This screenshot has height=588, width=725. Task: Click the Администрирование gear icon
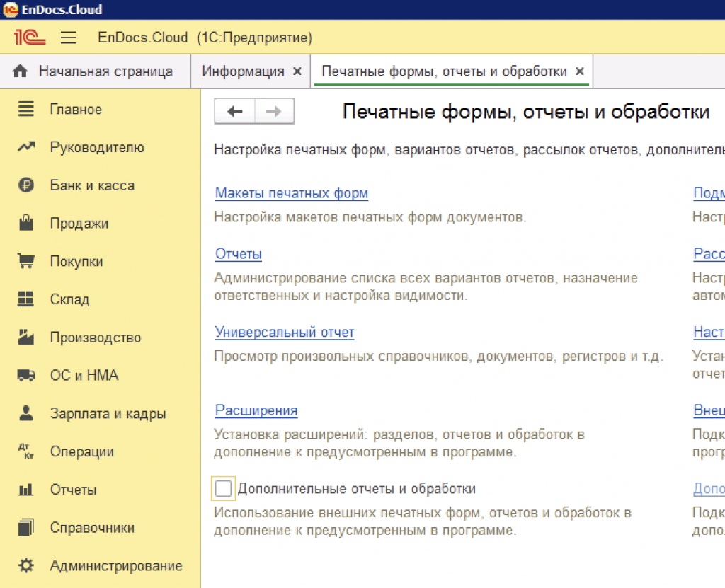click(26, 565)
